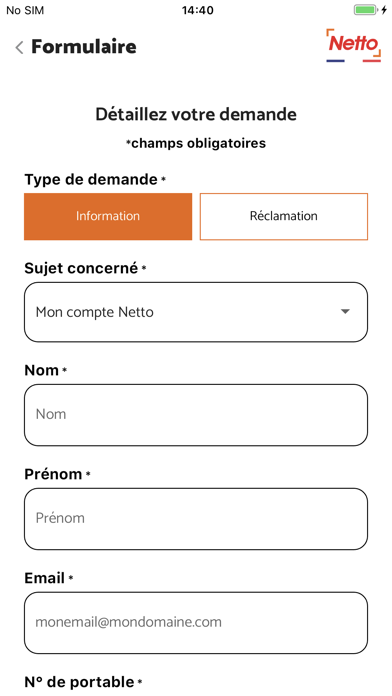This screenshot has height=696, width=392.
Task: Click the Email field with monemail@mondomaine.com placeholder
Action: pyautogui.click(x=196, y=622)
